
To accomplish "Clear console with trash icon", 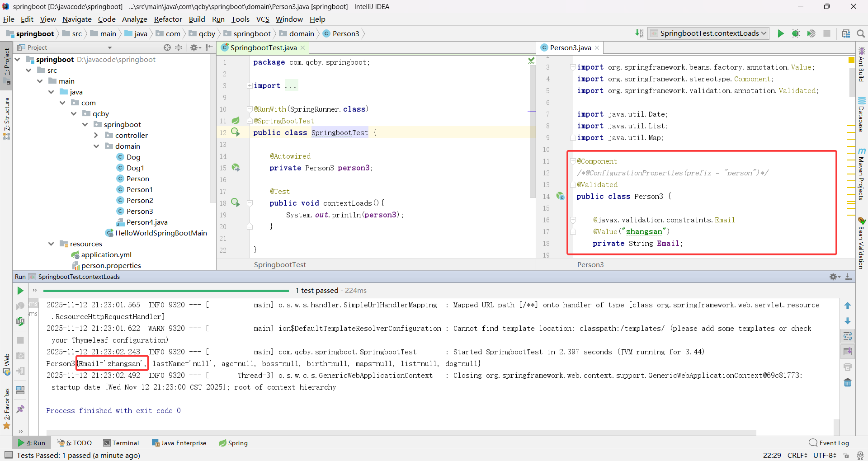I will click(x=848, y=382).
